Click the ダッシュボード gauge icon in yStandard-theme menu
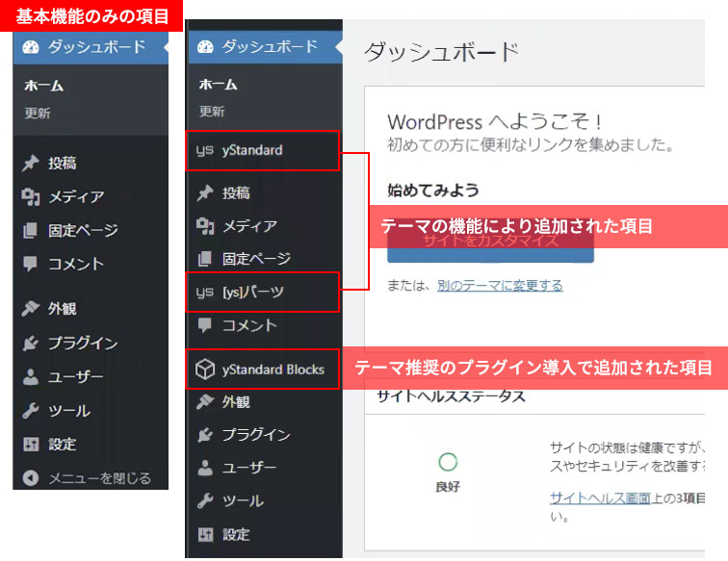This screenshot has width=728, height=561. tap(205, 46)
